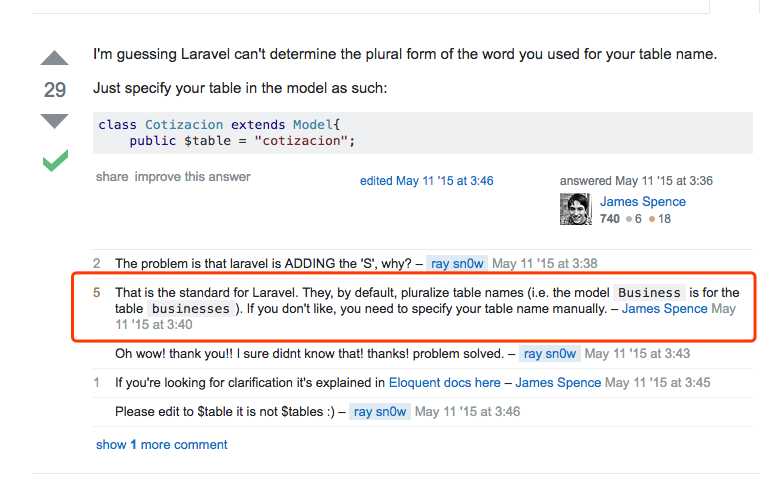This screenshot has width=782, height=483.
Task: Click James Spence name in highlighted comment
Action: (x=664, y=309)
